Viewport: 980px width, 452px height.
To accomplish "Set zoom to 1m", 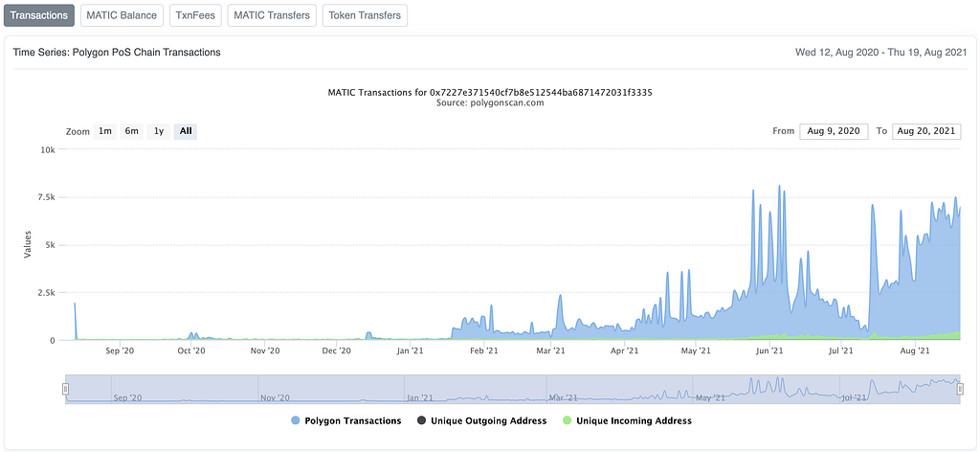I will [105, 131].
